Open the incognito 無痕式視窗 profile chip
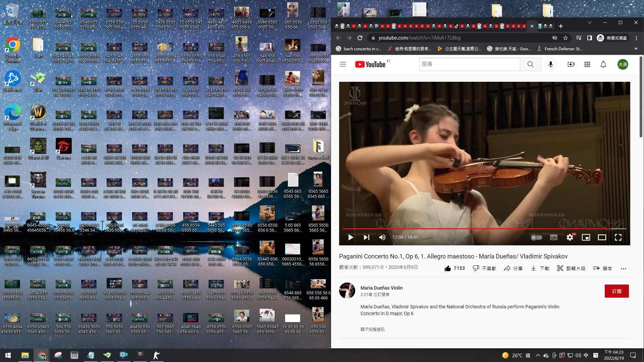 [612, 38]
